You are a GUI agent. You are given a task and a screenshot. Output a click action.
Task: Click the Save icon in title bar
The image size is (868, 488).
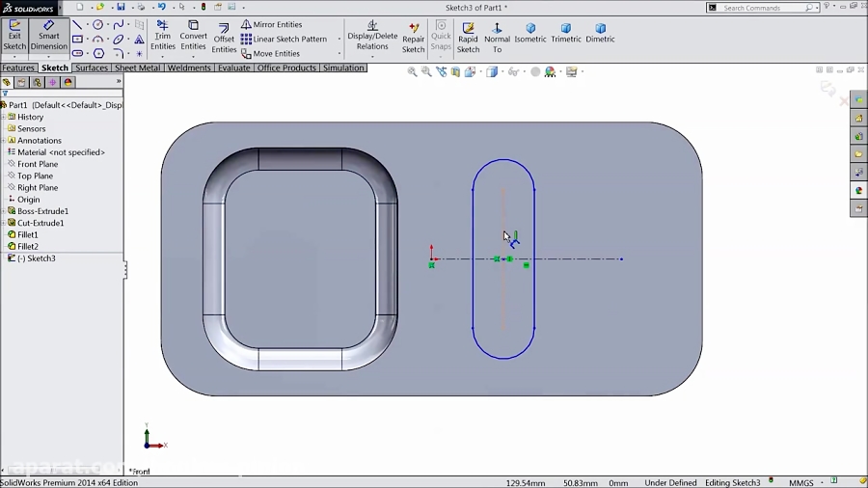point(121,7)
